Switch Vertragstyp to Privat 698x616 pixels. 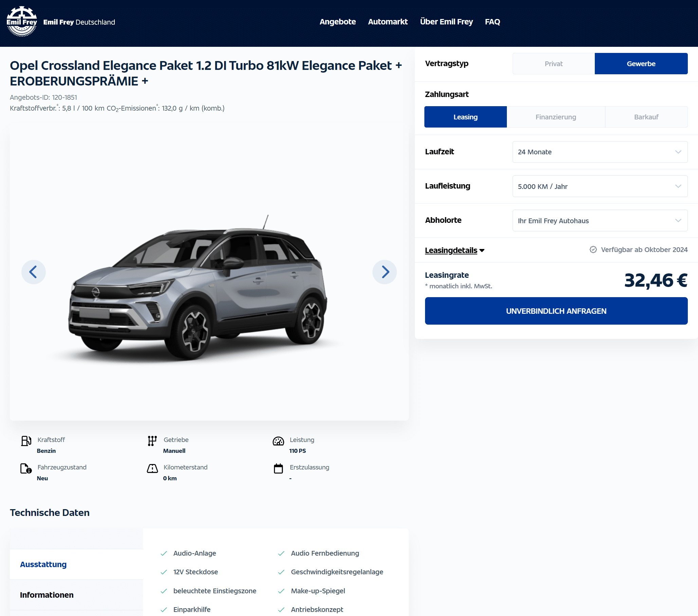click(x=554, y=64)
